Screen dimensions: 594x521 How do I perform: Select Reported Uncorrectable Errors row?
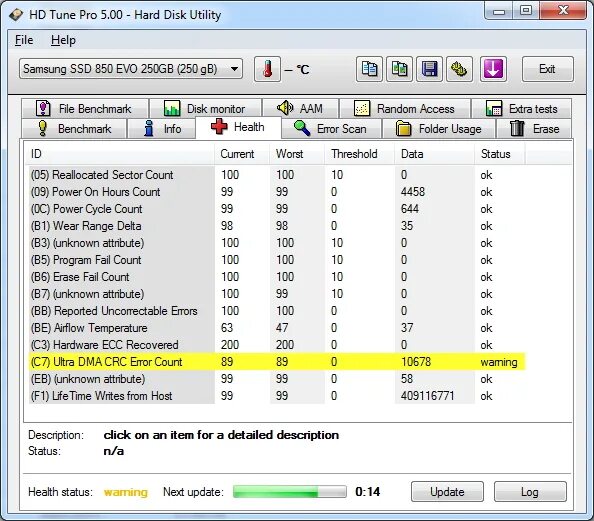(x=277, y=311)
